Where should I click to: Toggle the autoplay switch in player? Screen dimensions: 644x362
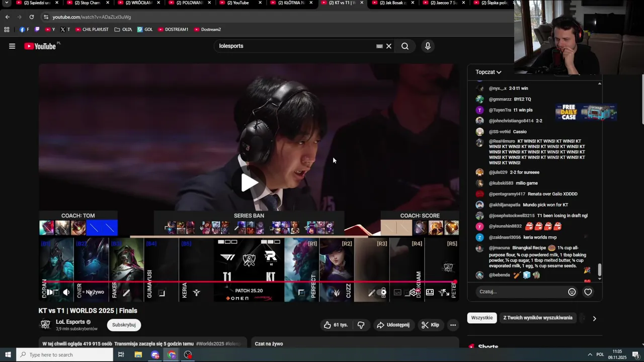pos(381,292)
